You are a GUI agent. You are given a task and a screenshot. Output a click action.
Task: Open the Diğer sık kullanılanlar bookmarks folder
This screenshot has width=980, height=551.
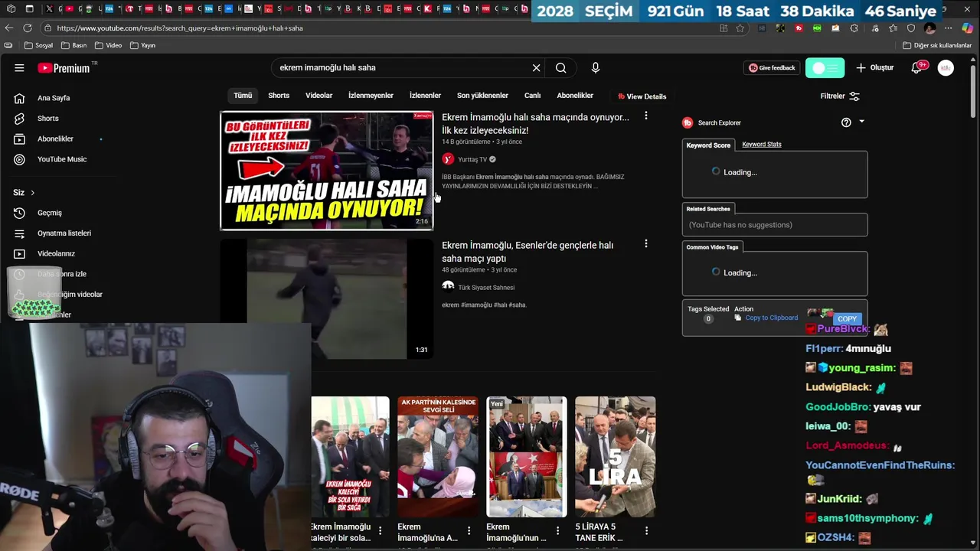point(937,45)
